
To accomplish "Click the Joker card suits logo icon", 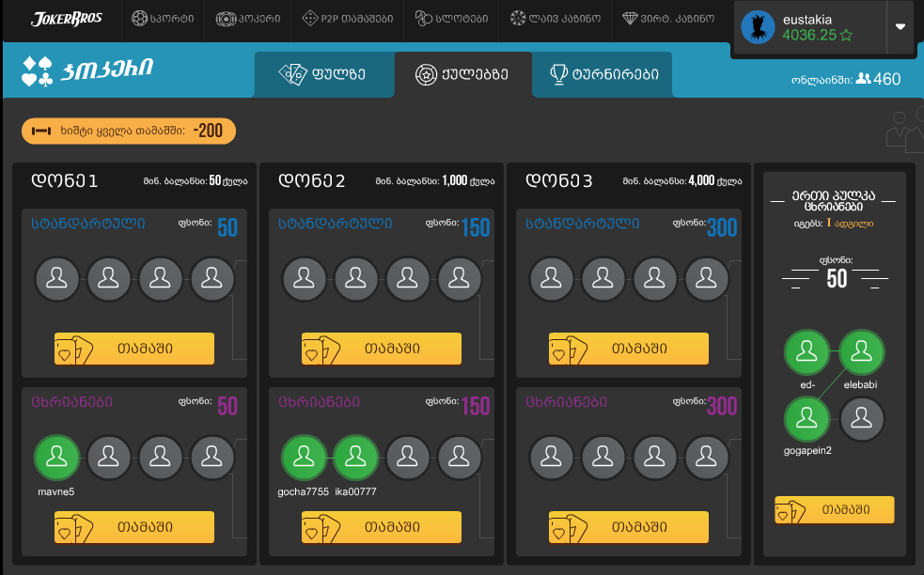I will click(x=37, y=71).
